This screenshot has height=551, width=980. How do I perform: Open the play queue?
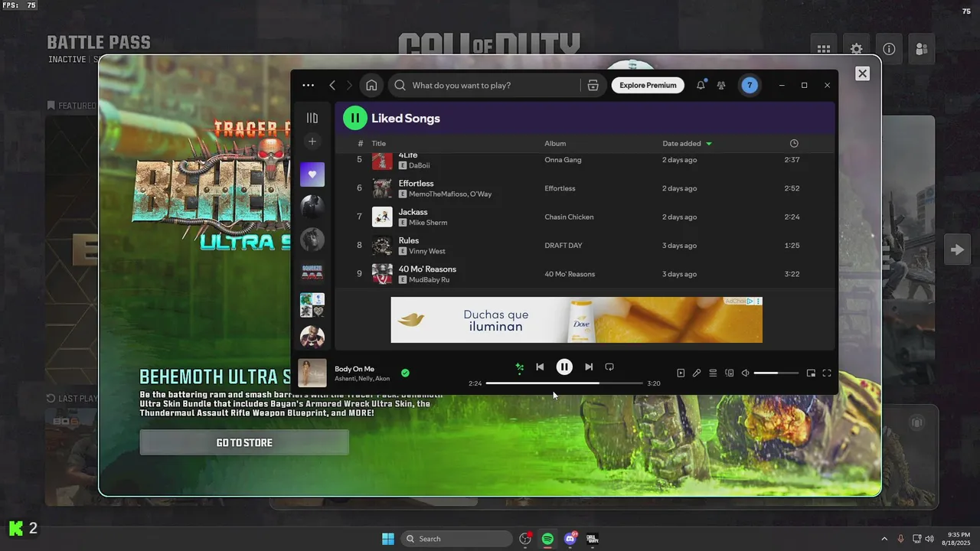pyautogui.click(x=713, y=373)
